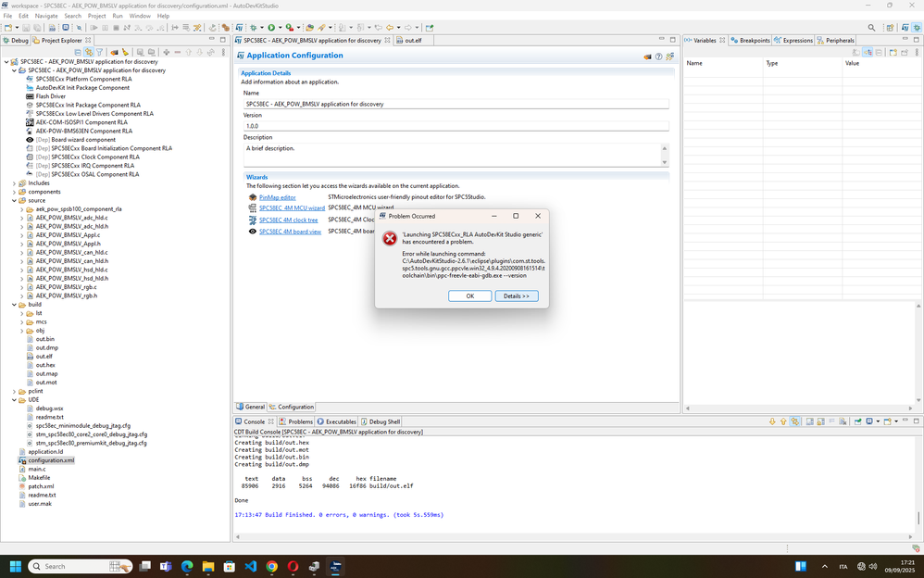The height and width of the screenshot is (578, 924).
Task: Switch to the Peripherals tab
Action: [835, 40]
